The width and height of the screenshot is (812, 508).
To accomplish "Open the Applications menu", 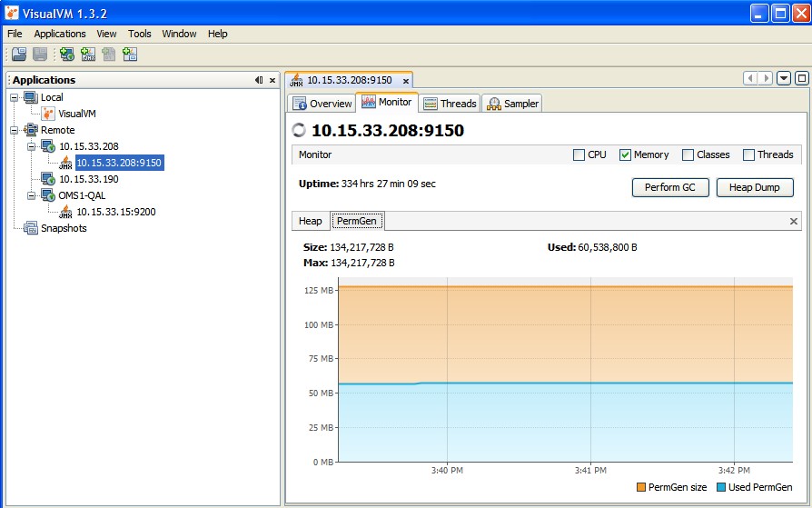I will point(60,34).
